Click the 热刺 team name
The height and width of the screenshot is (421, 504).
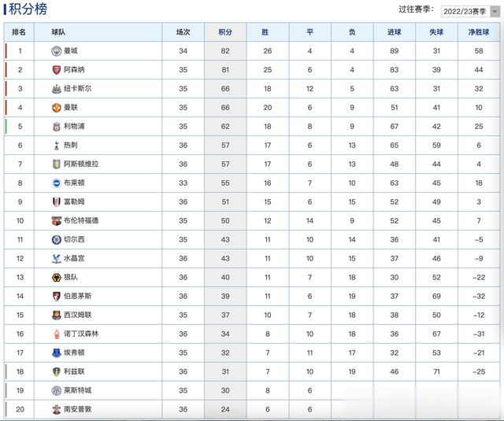tap(71, 145)
